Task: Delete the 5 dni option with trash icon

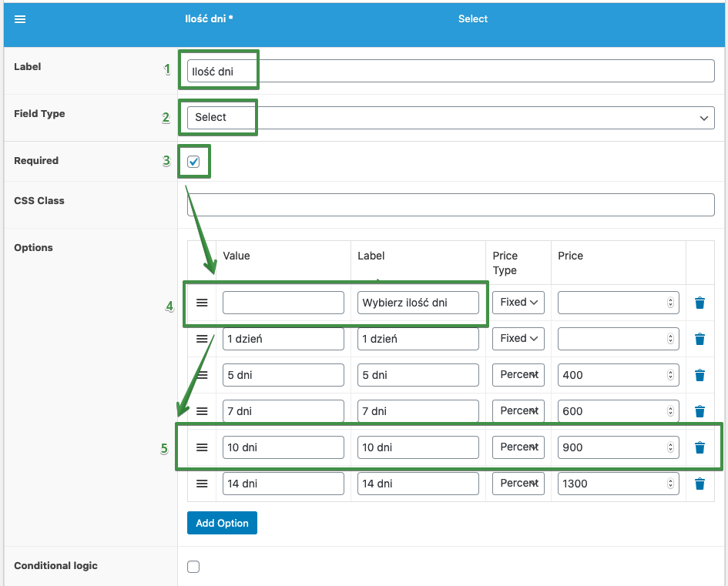Action: click(x=699, y=375)
